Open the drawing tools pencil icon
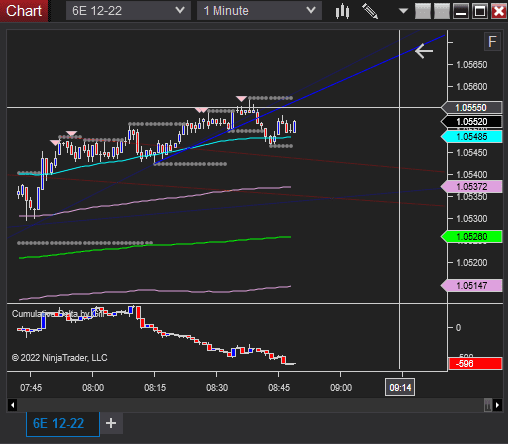This screenshot has width=508, height=444. [x=370, y=11]
